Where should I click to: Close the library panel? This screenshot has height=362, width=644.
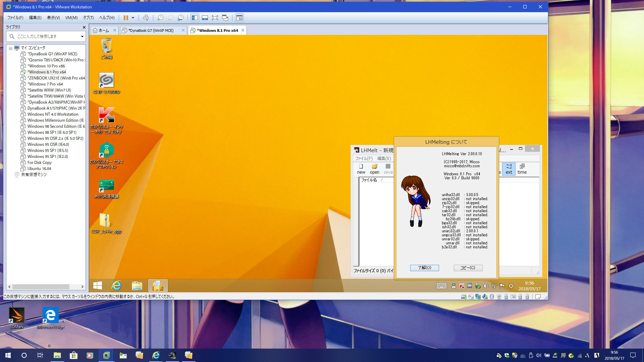tap(84, 27)
